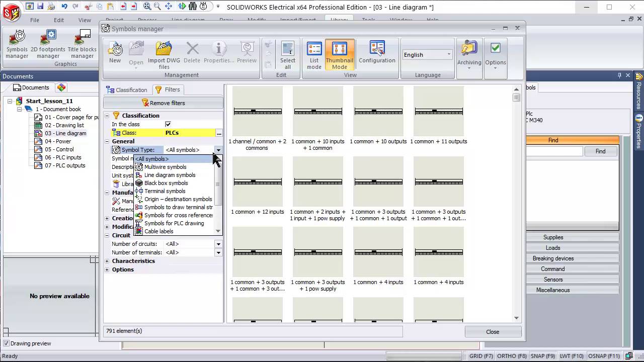Open the Symbols manager ribbon tool
This screenshot has height=362, width=644.
[17, 44]
